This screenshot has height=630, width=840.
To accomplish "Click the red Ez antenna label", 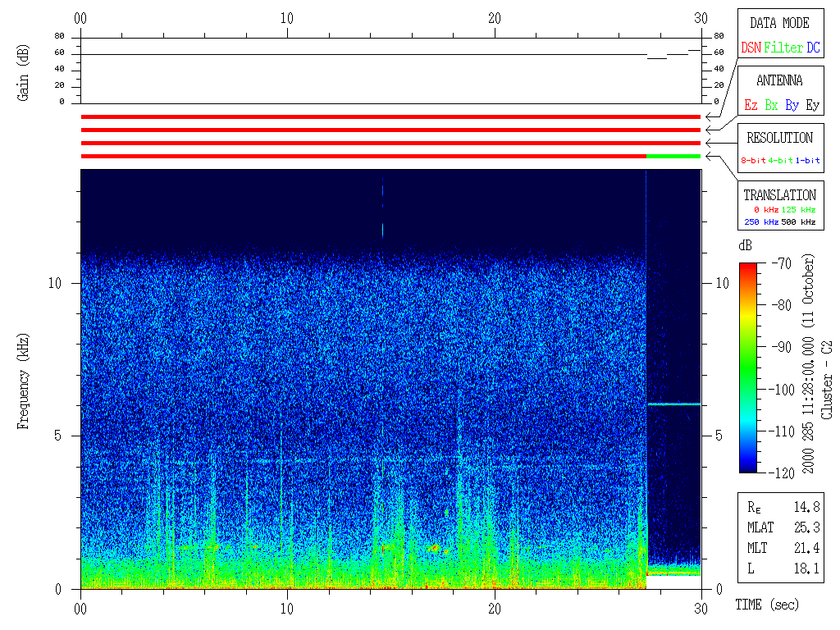I will [x=751, y=106].
